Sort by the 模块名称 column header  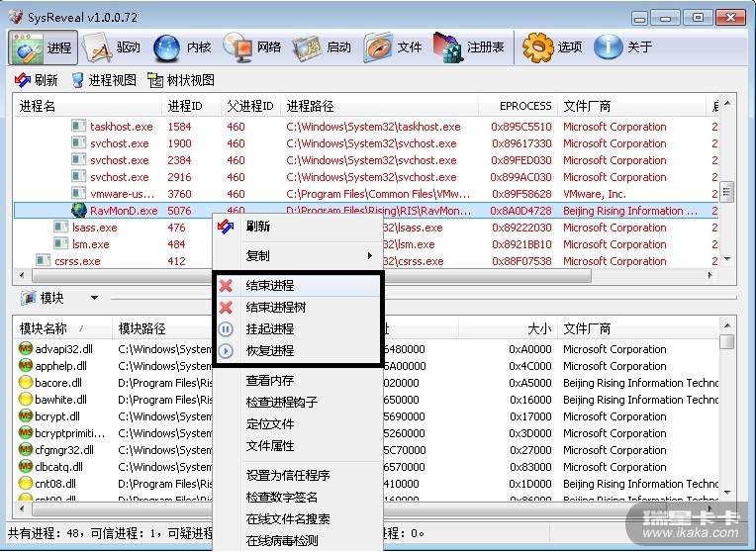[x=63, y=328]
